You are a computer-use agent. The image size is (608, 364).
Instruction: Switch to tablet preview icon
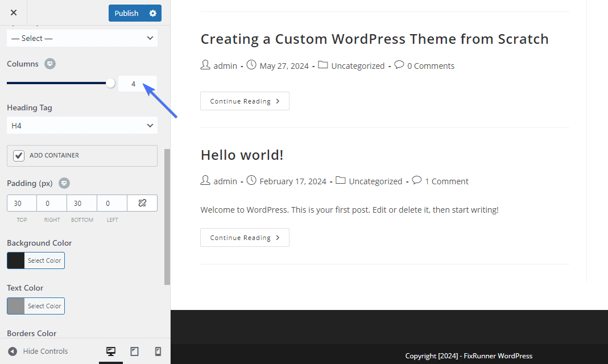pos(135,351)
